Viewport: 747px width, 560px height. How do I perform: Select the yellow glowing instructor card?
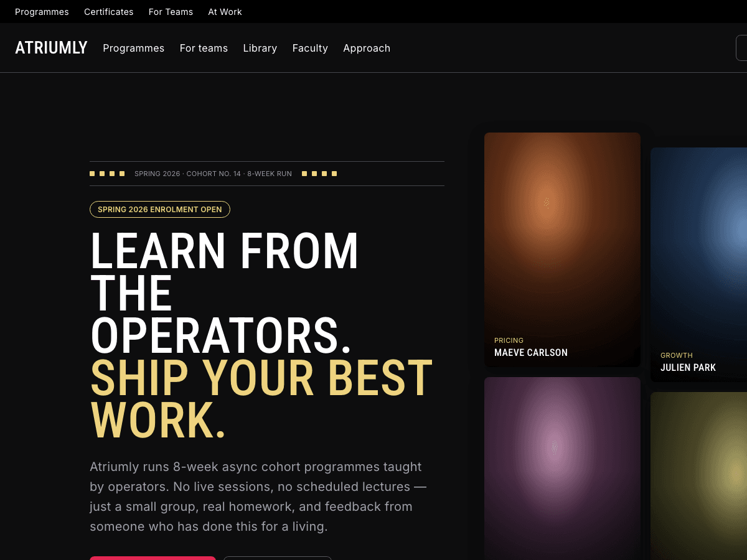(x=698, y=476)
